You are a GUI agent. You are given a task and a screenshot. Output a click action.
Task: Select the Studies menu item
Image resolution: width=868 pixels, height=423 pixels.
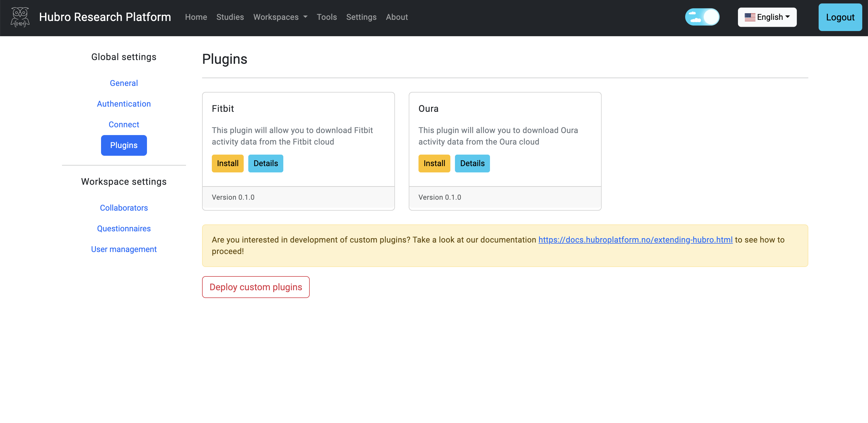click(x=230, y=17)
